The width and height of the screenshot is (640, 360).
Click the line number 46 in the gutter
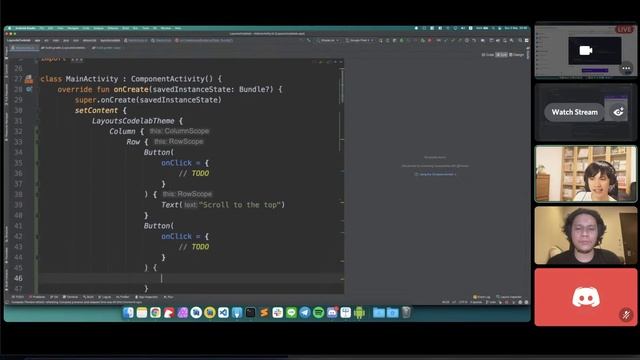point(18,278)
